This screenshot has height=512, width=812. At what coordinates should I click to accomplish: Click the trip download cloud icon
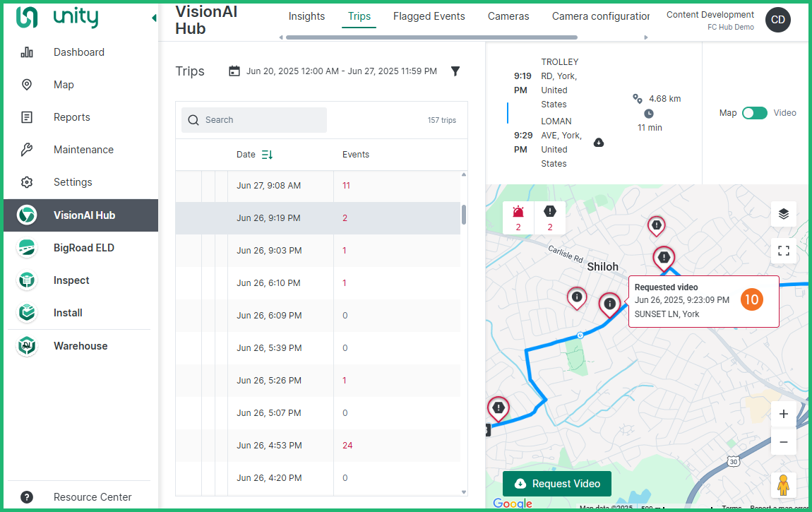tap(599, 143)
